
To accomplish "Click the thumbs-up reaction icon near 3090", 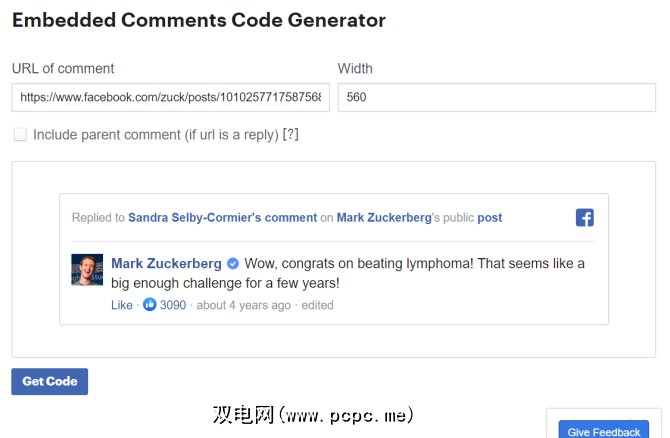I will click(x=149, y=305).
